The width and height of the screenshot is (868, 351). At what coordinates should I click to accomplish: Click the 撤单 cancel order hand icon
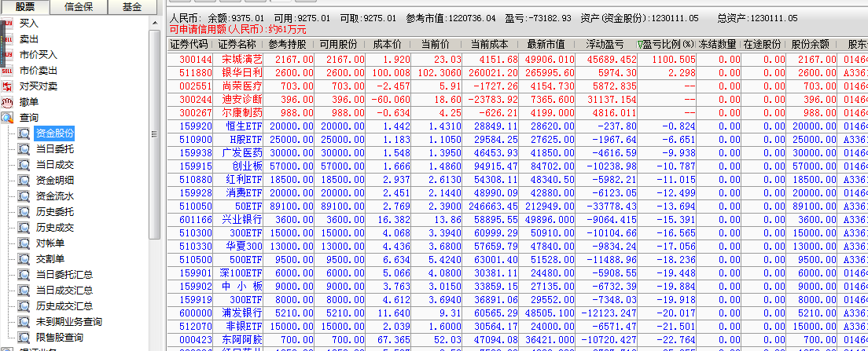coord(6,102)
